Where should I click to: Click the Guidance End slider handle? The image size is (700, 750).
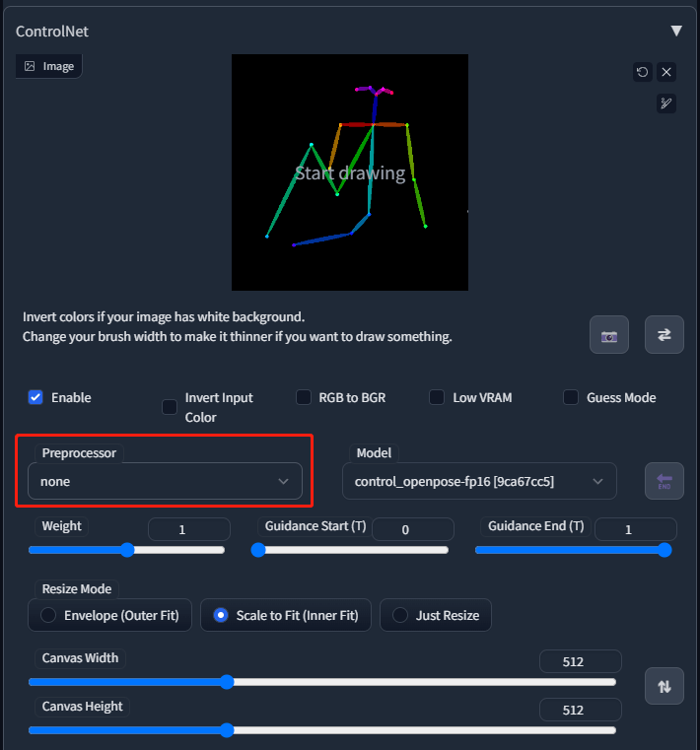[x=665, y=550]
